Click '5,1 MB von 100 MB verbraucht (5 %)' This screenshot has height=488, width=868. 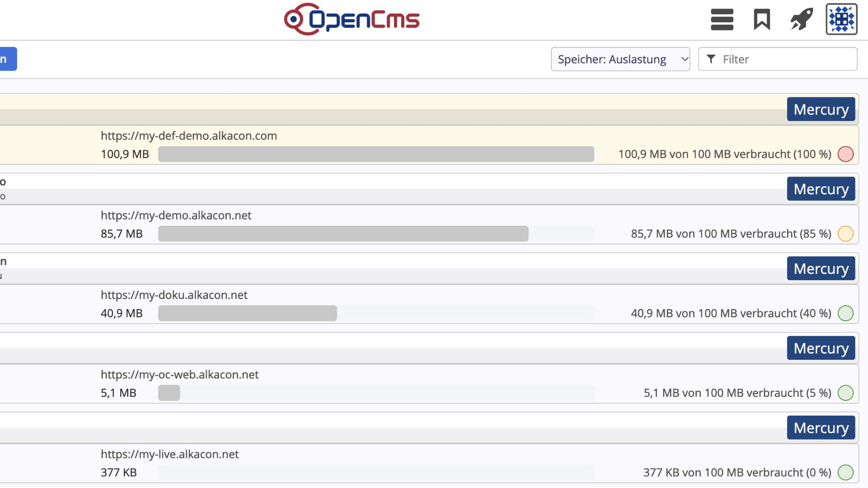737,393
